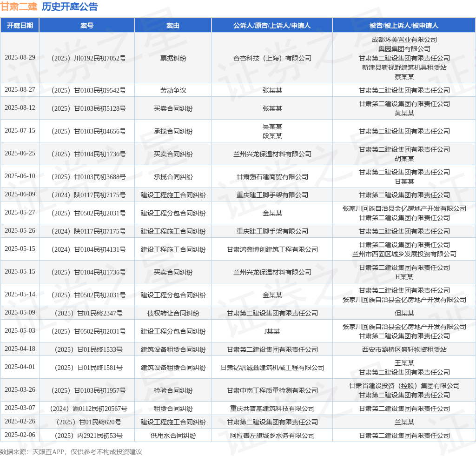The width and height of the screenshot is (476, 456).
Task: Select the date 2025-05-26
Action: (20, 231)
